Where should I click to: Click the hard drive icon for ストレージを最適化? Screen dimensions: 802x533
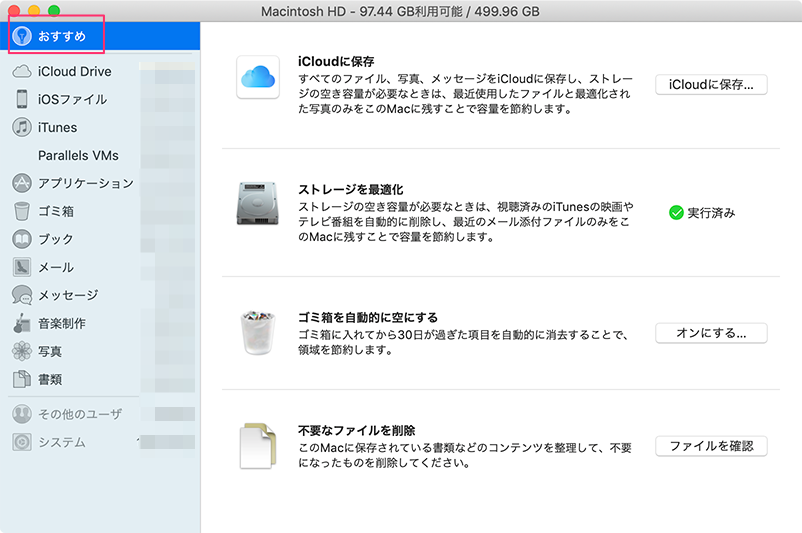257,204
